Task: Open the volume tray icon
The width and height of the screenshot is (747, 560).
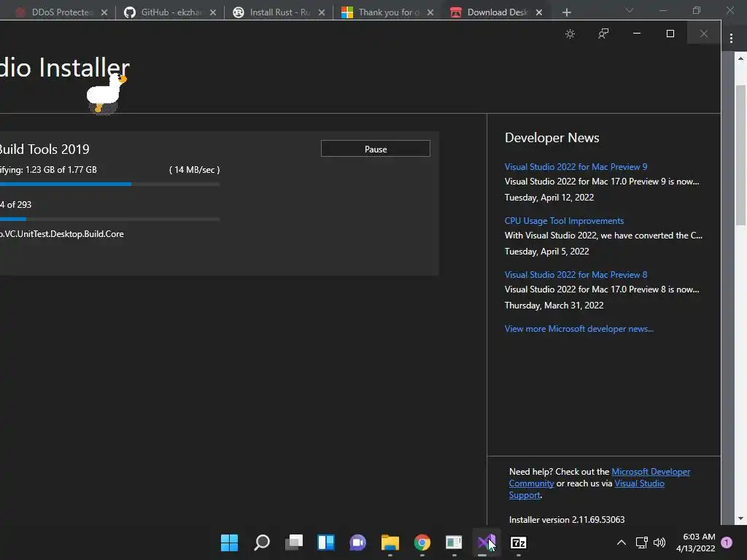Action: pyautogui.click(x=659, y=542)
